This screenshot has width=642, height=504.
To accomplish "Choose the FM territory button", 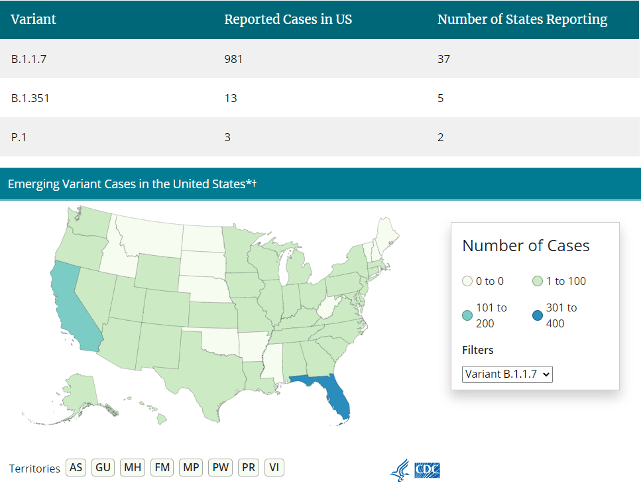I will pyautogui.click(x=161, y=468).
